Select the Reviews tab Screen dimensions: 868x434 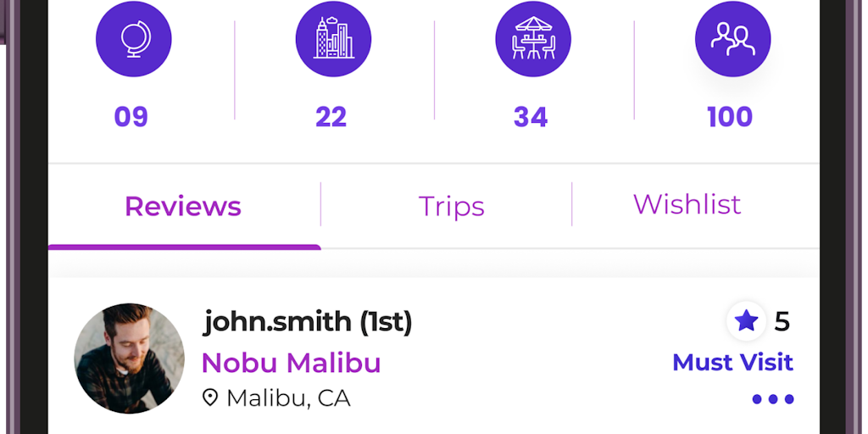183,206
